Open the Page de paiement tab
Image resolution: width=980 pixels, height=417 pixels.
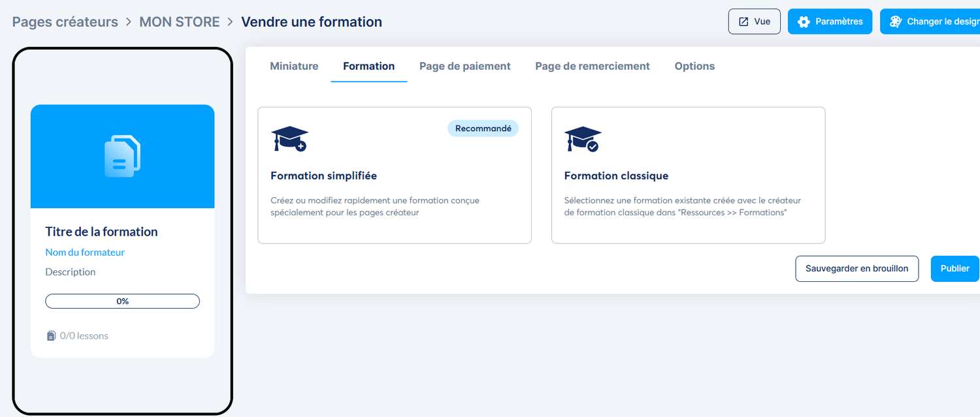tap(465, 66)
